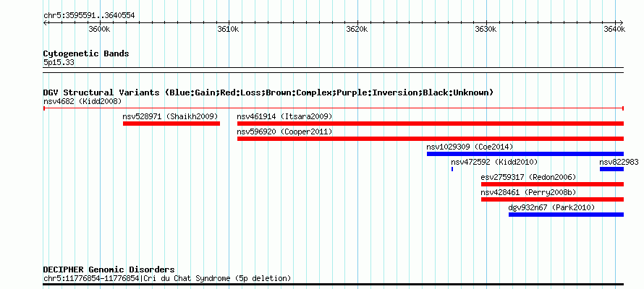The image size is (644, 289).
Task: Click the chr5:3595591..3640554 coordinate label
Action: click(x=89, y=16)
